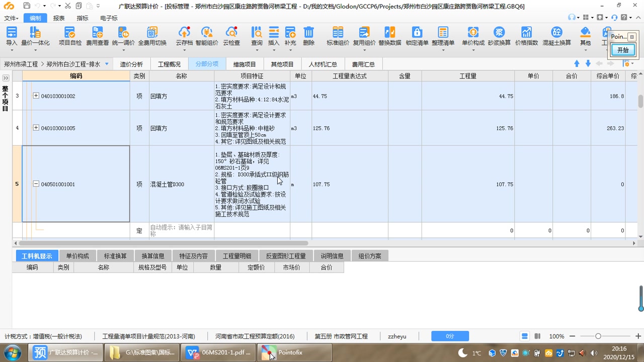Viewport: 644px width, 362px height.
Task: Click 开始 button in Pointofix panel
Action: pos(623,50)
